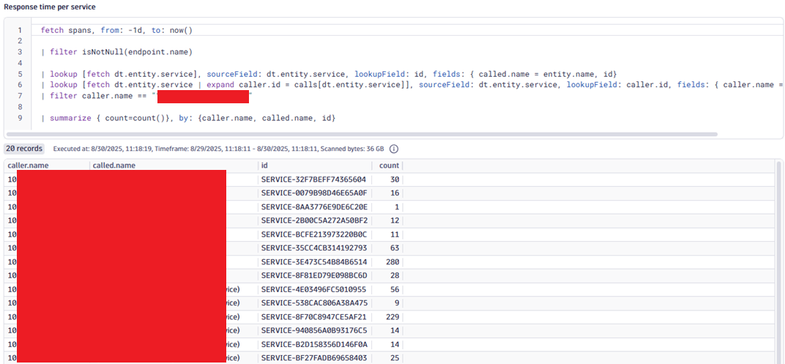785x364 pixels.
Task: Click the Response time per service title
Action: (50, 7)
